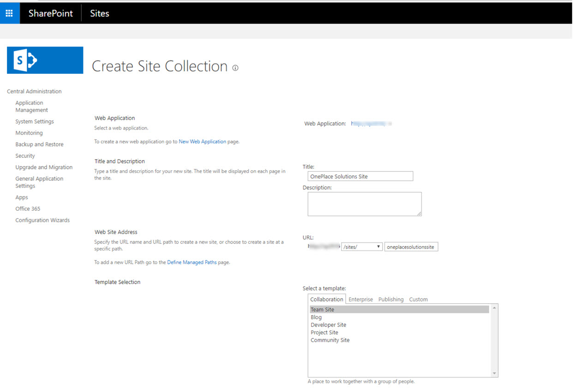Switch to the Enterprise template tab
The image size is (588, 388).
[x=360, y=299]
